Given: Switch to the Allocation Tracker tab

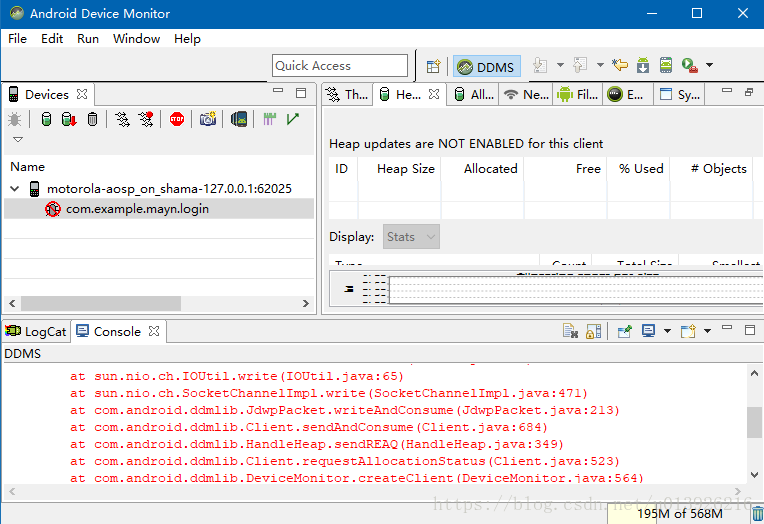Looking at the screenshot, I should pos(474,94).
